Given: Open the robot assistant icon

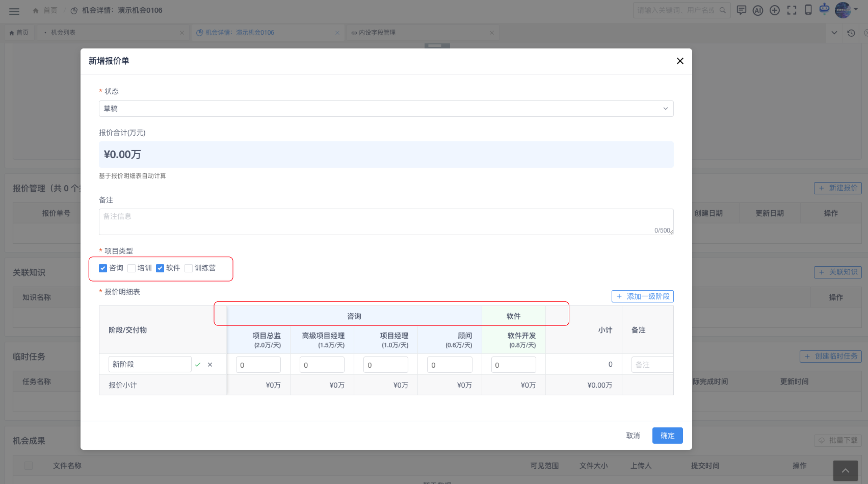Looking at the screenshot, I should click(x=824, y=9).
